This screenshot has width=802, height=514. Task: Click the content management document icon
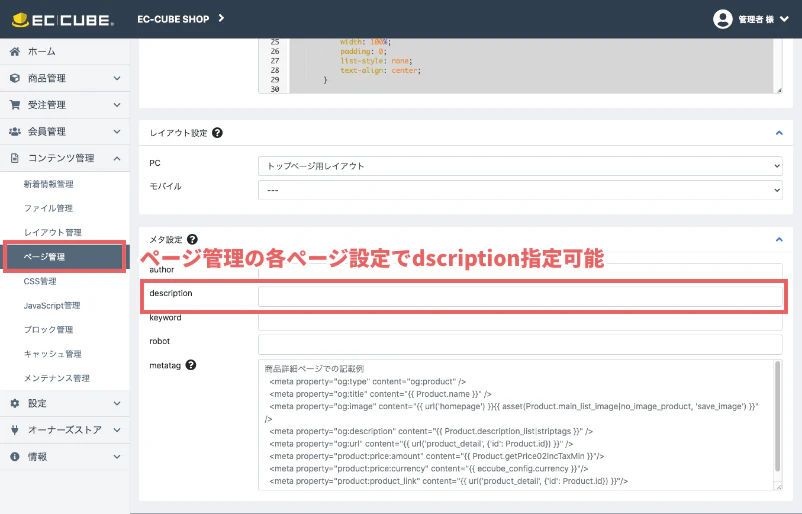pyautogui.click(x=15, y=158)
